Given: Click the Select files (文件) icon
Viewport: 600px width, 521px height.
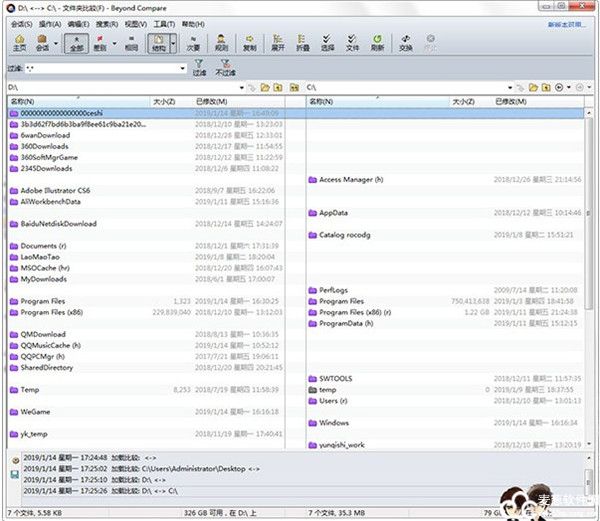Looking at the screenshot, I should (x=352, y=42).
